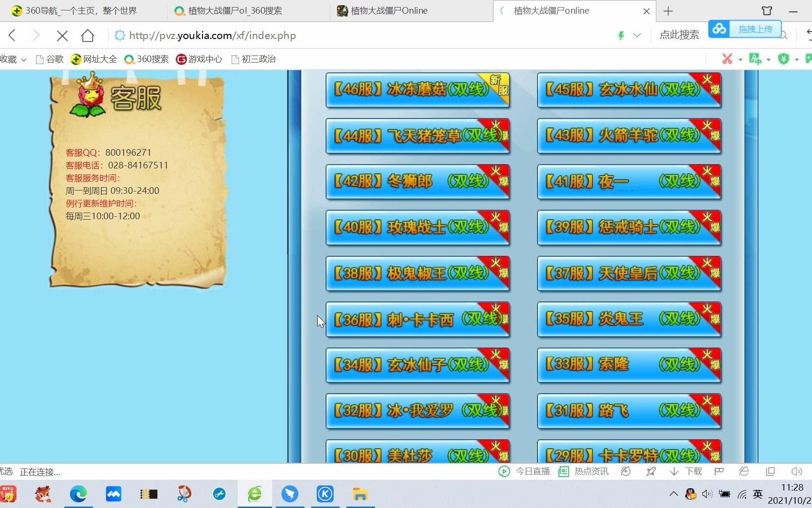Switch the 英 input method indicator

[757, 494]
